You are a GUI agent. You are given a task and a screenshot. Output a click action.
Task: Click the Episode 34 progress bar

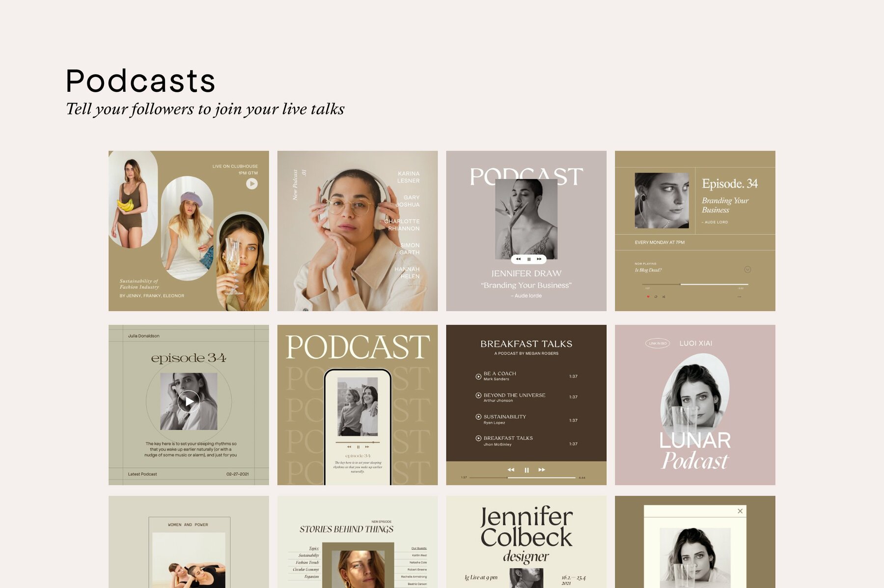point(694,284)
